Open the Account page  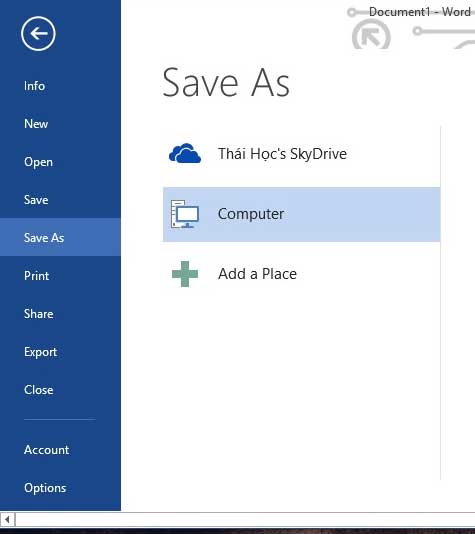point(46,450)
